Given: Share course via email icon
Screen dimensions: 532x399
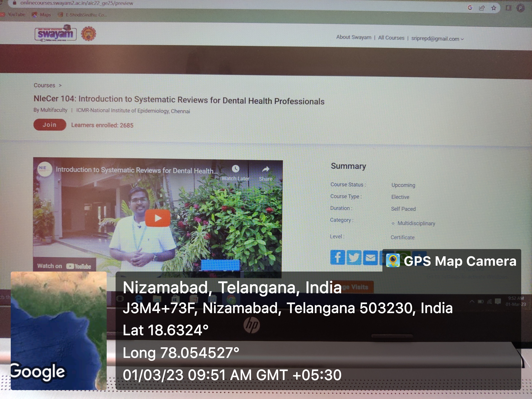Looking at the screenshot, I should tap(370, 258).
